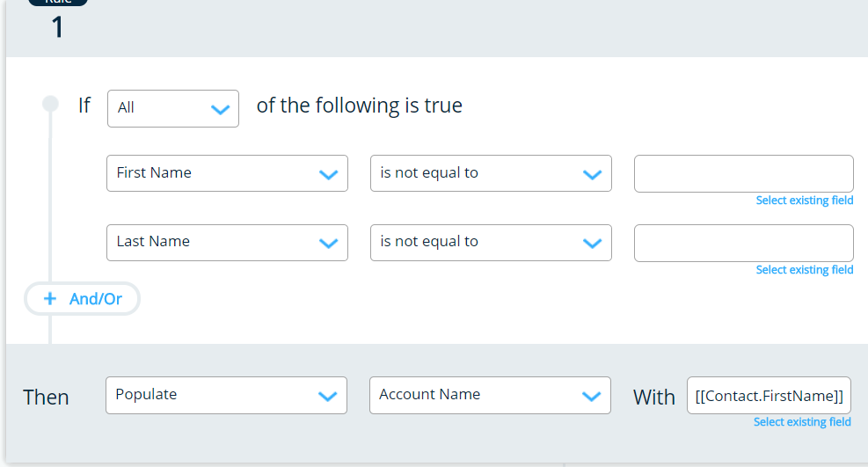Click the chevron arrow on First Name dropdown
868x467 pixels.
(x=328, y=175)
